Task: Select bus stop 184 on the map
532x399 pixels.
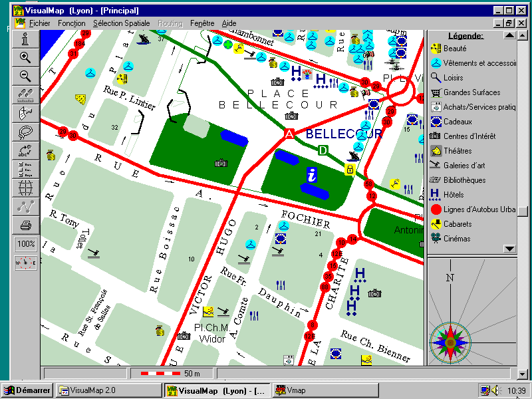Action: 79,43
